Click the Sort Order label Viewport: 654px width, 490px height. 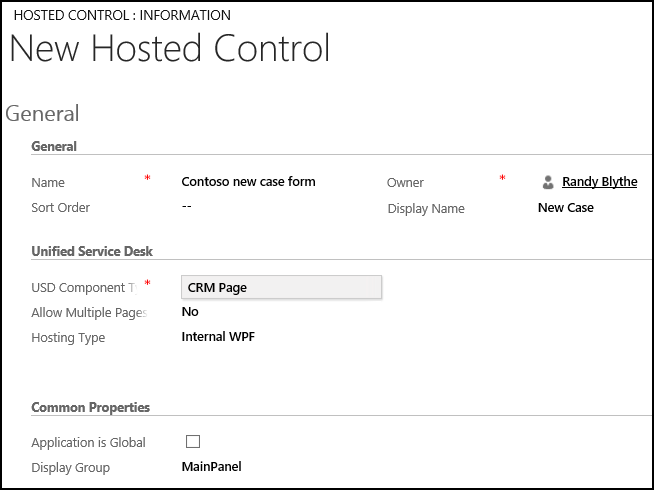tap(60, 208)
